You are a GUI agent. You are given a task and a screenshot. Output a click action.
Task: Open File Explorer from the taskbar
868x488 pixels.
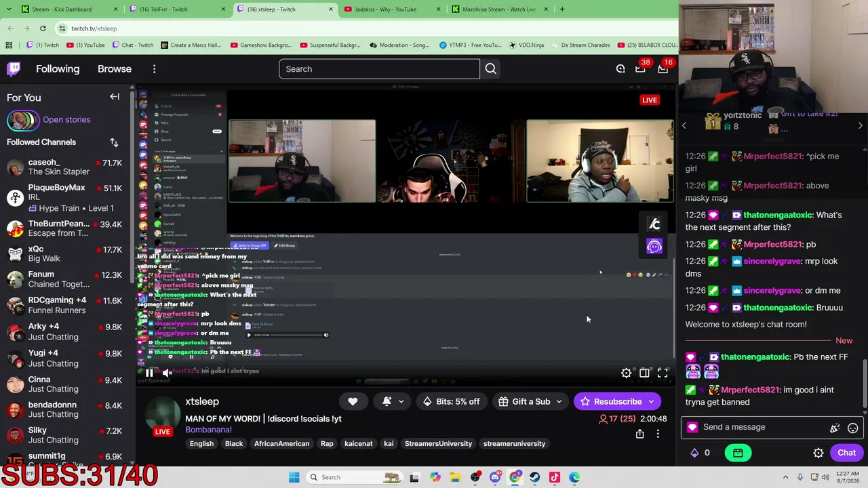pos(455,477)
